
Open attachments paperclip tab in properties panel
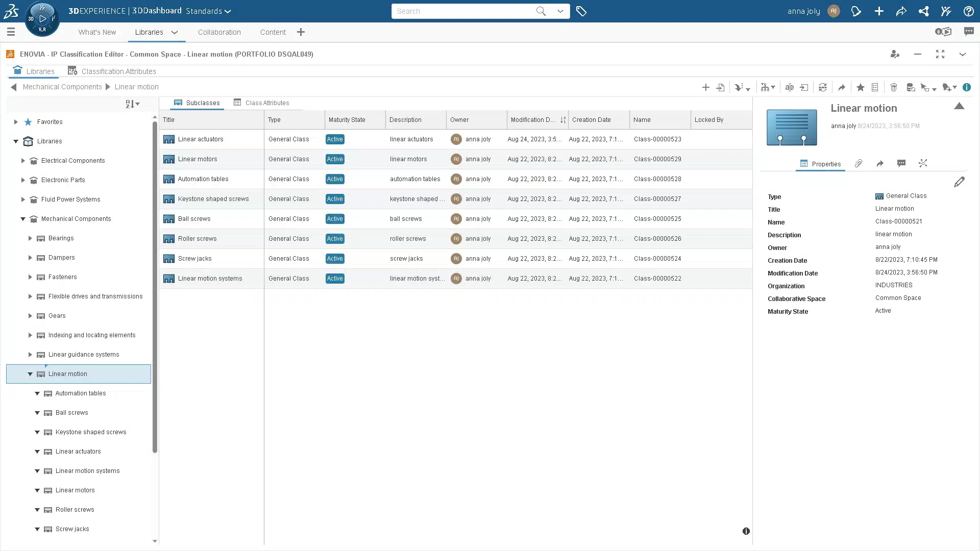point(859,164)
